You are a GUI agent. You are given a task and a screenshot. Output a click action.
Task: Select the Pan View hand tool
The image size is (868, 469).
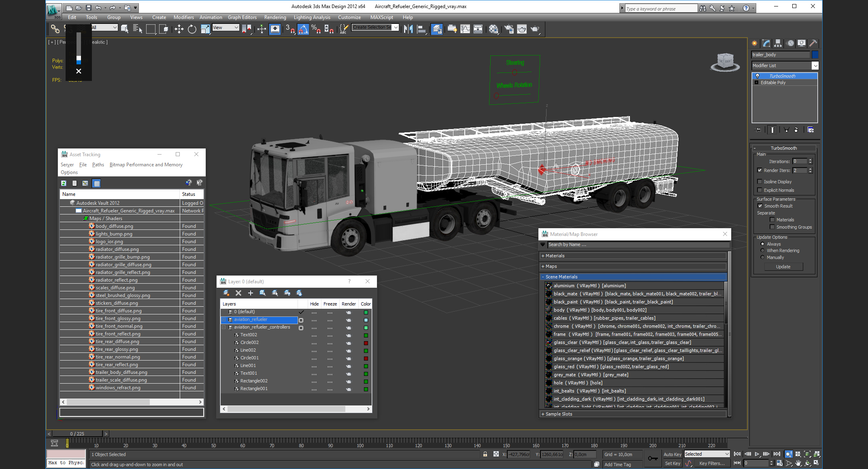pyautogui.click(x=798, y=463)
